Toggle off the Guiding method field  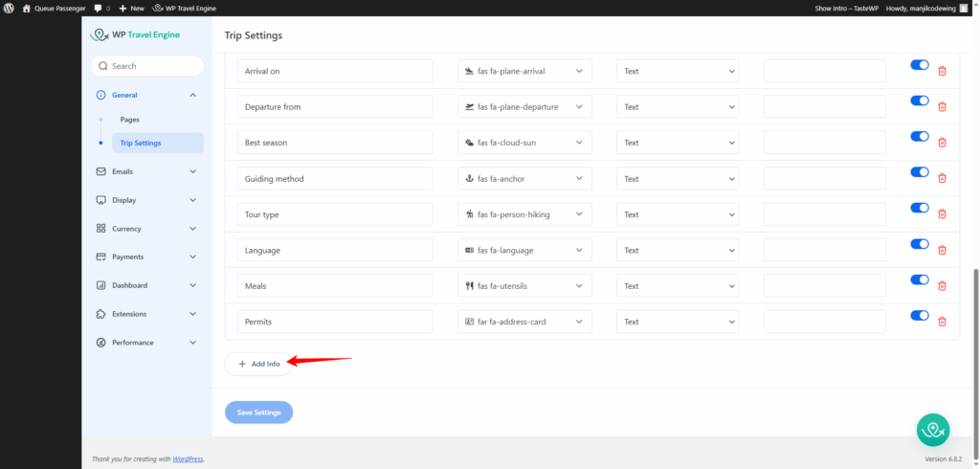[x=920, y=172]
